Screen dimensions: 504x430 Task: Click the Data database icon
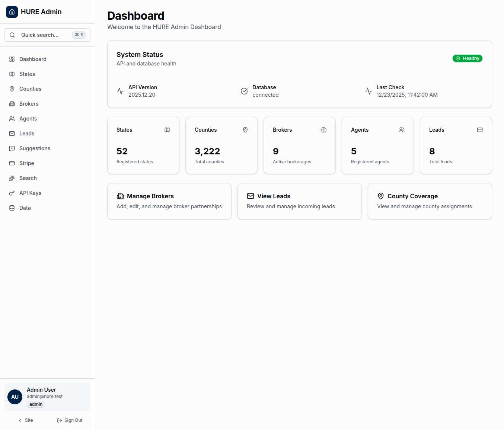12,208
